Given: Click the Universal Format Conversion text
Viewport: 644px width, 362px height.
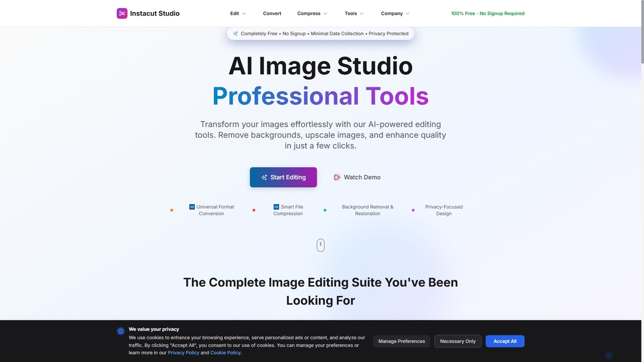Looking at the screenshot, I should 215,210.
